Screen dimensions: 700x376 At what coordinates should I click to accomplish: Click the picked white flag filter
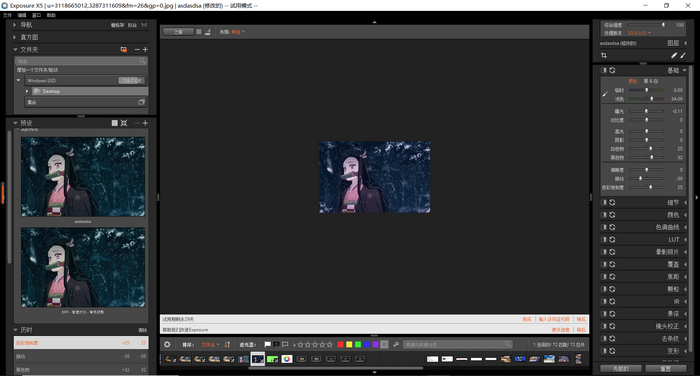click(x=267, y=344)
